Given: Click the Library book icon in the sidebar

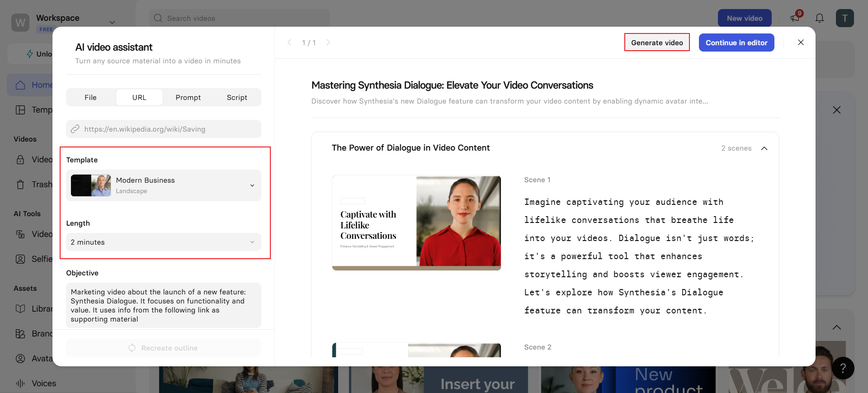Looking at the screenshot, I should point(20,309).
